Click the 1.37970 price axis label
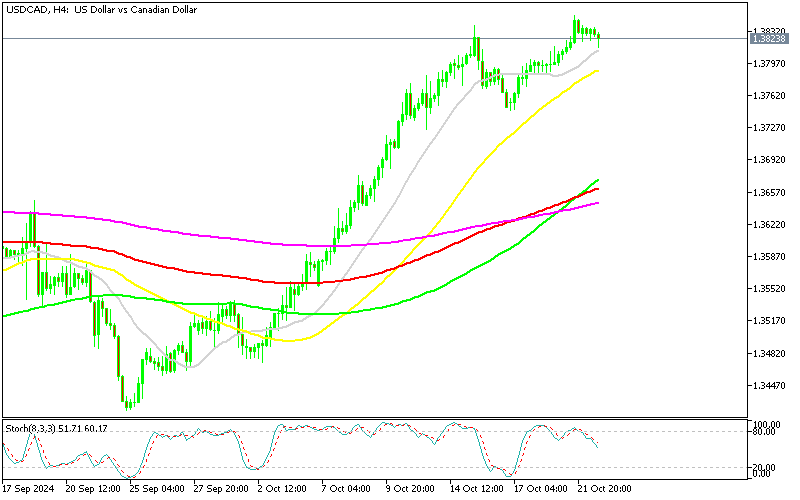This screenshot has height=500, width=800. pyautogui.click(x=769, y=64)
